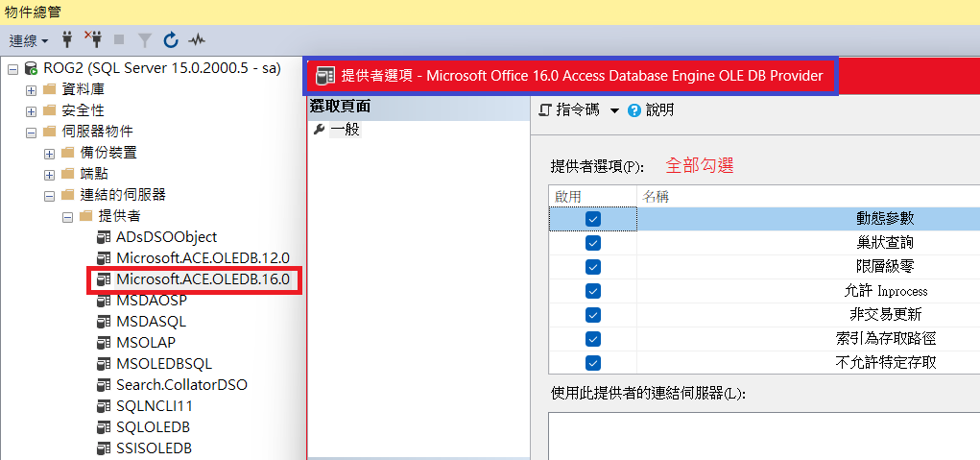Click the 名稱 column header
980x460 pixels.
(809, 196)
